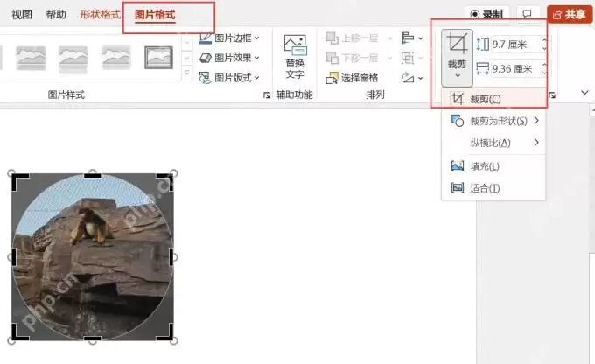Image resolution: width=595 pixels, height=364 pixels.
Task: Increase the shape height spinner
Action: 545,40
